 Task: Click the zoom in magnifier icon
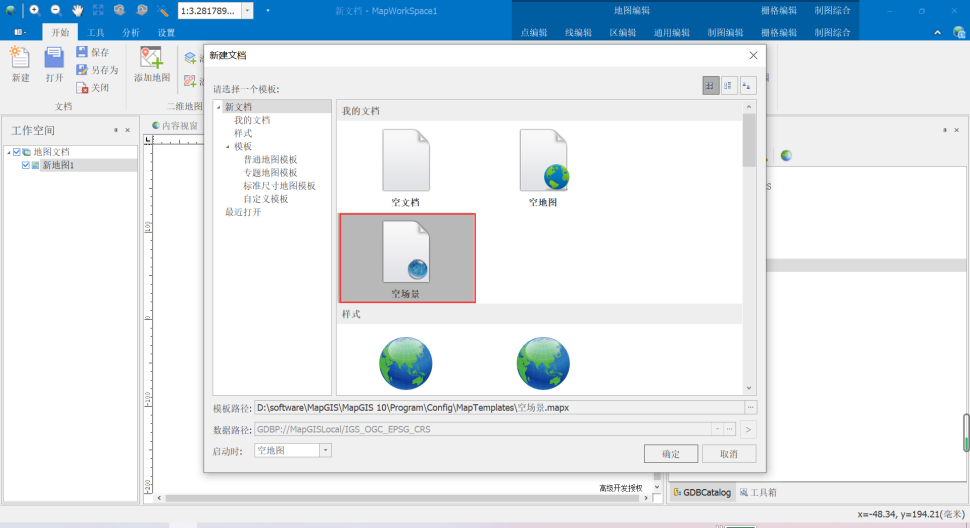coord(35,11)
